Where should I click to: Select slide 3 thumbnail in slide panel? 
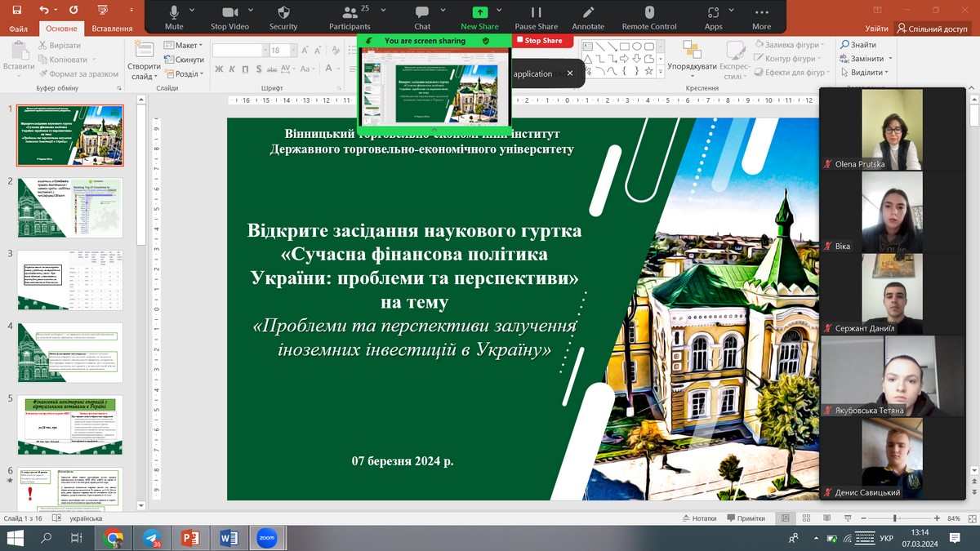pyautogui.click(x=70, y=280)
